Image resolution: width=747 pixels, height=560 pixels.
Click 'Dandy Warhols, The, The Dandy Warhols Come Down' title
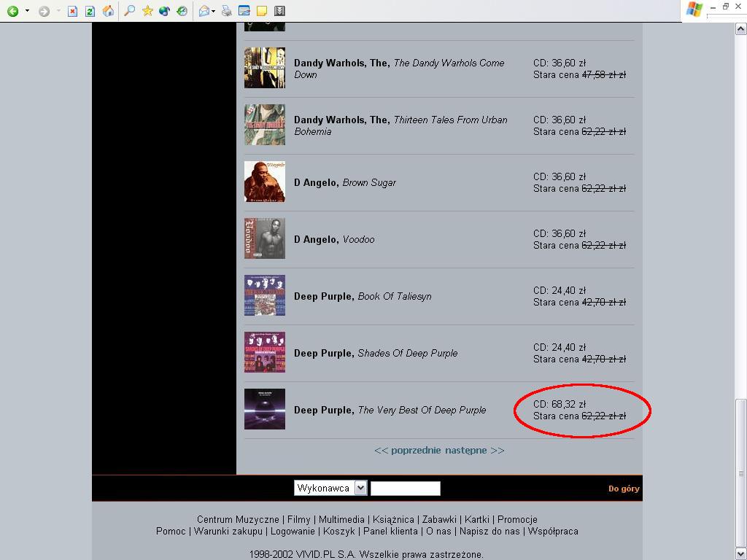[399, 69]
